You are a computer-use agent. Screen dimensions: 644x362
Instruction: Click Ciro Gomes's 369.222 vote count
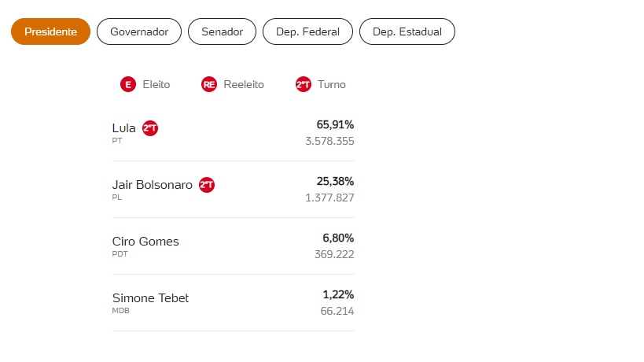pyautogui.click(x=334, y=254)
